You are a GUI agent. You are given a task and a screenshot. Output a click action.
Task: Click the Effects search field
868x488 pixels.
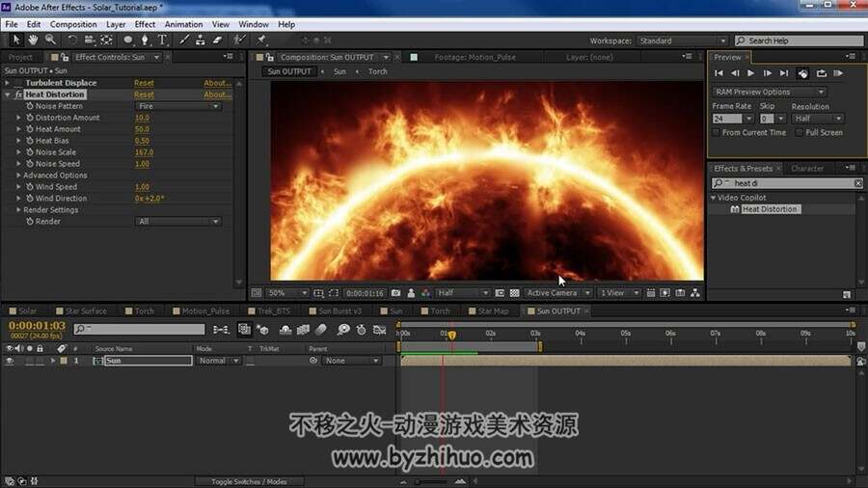coord(787,183)
